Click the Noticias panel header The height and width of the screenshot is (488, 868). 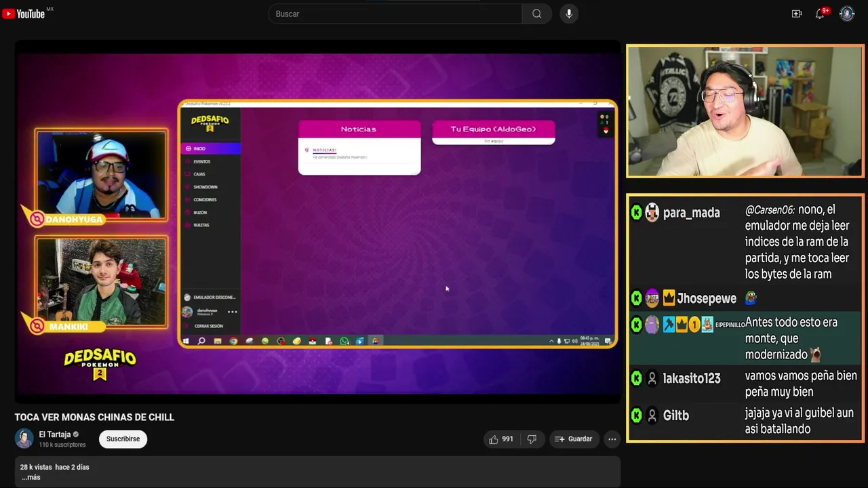click(359, 129)
